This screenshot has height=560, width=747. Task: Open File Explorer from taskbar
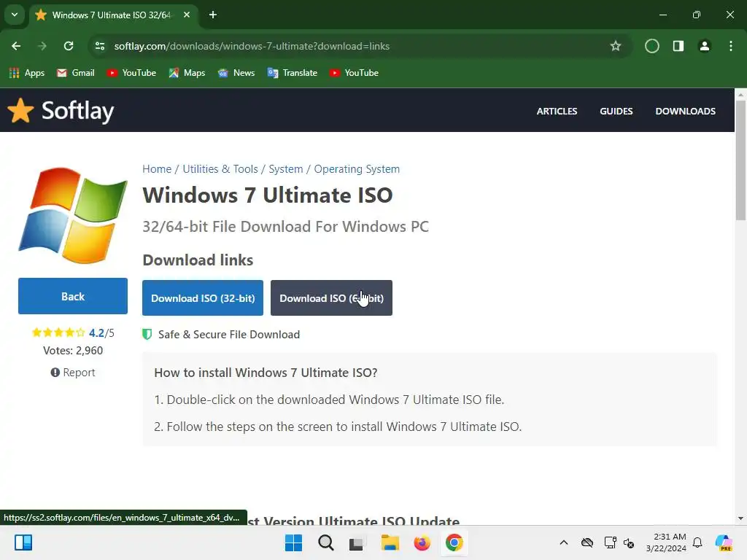tap(390, 542)
